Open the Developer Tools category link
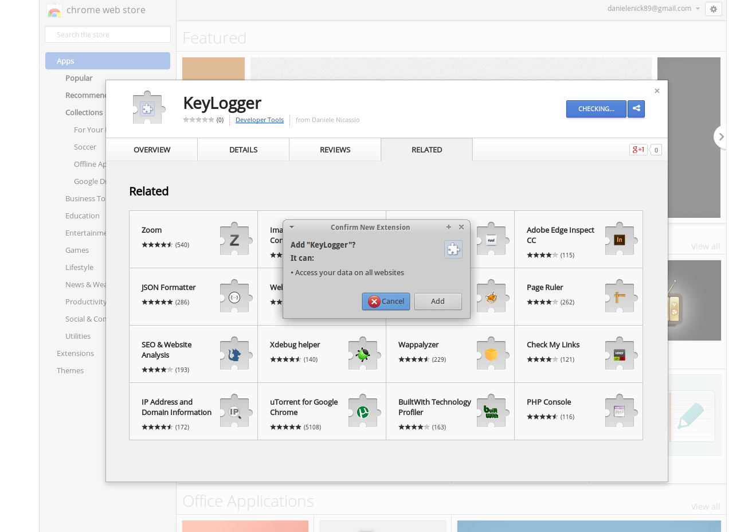The height and width of the screenshot is (532, 756). pos(260,120)
